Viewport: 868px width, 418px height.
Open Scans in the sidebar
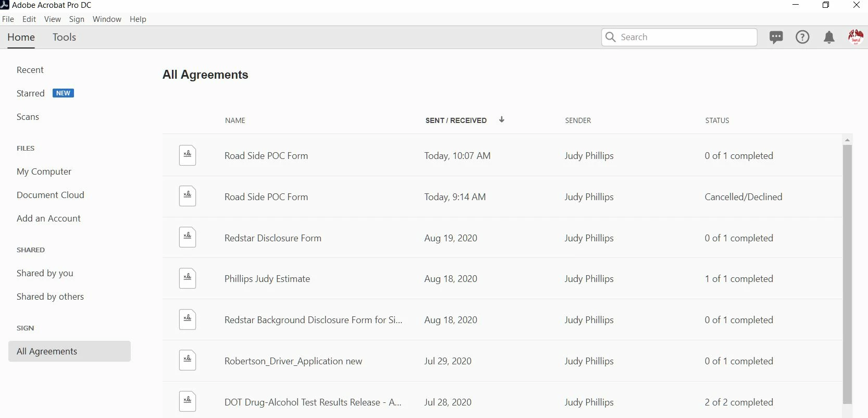click(28, 117)
